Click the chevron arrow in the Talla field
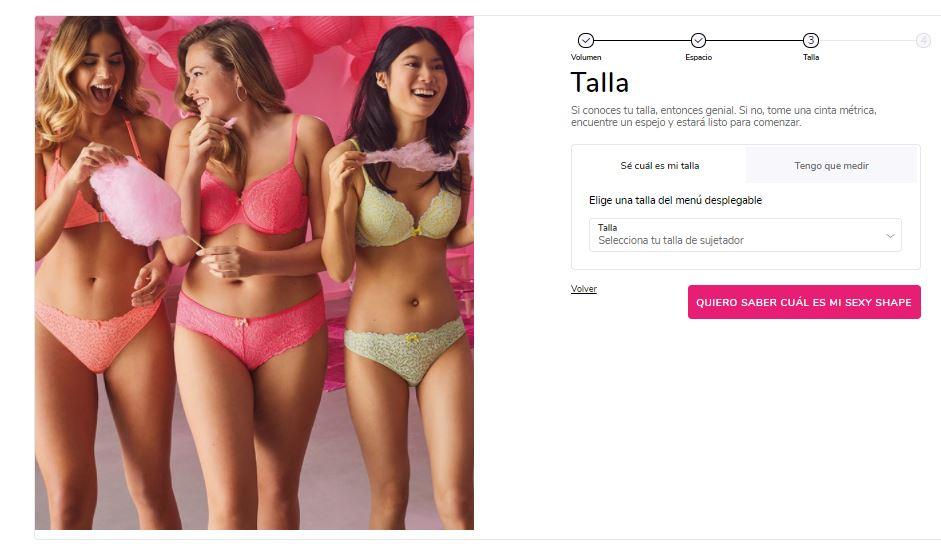This screenshot has width=941, height=548. tap(891, 236)
